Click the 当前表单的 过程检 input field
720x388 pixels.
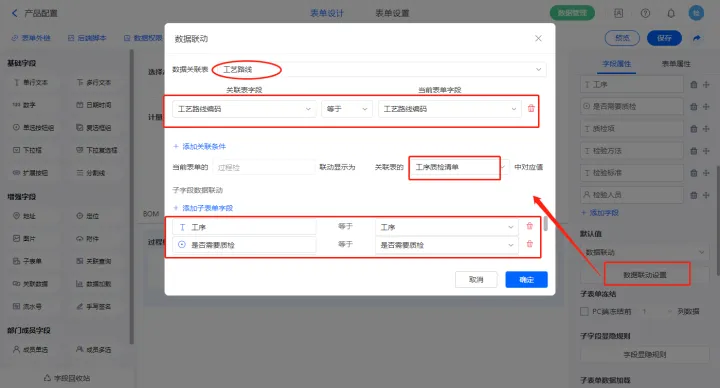[x=264, y=167]
